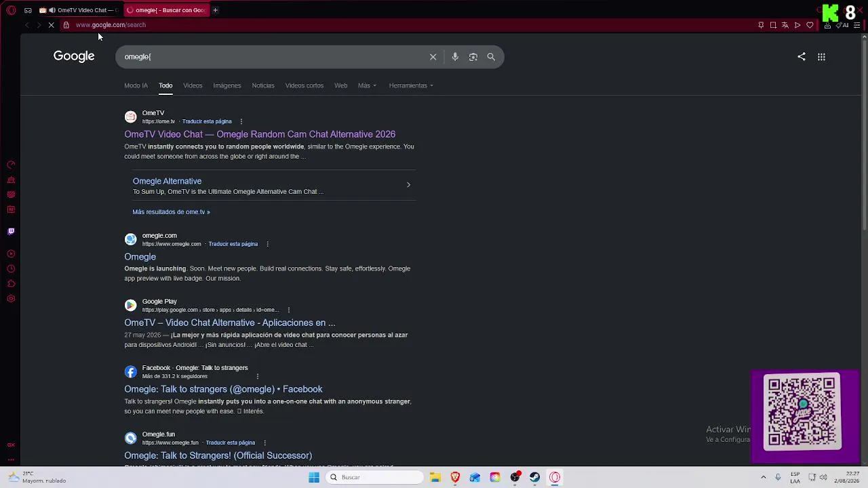Viewport: 868px width, 488px height.
Task: Open Steam from the taskbar
Action: [535, 477]
